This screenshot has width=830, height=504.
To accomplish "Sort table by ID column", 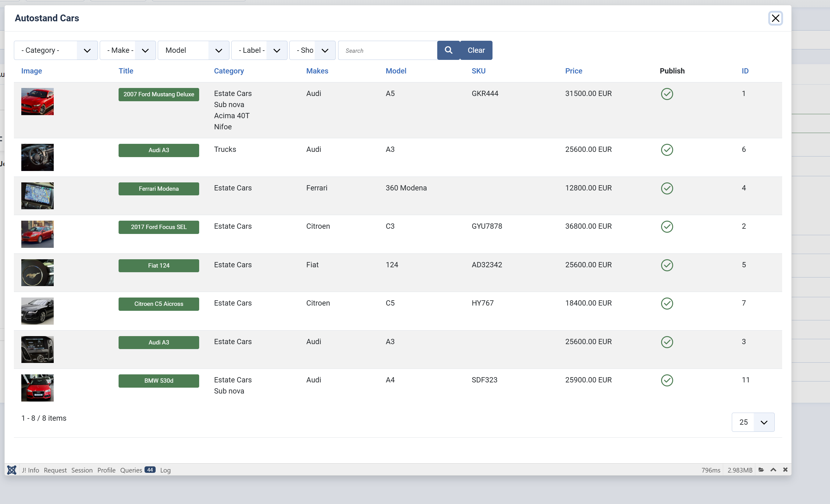I will [x=745, y=71].
